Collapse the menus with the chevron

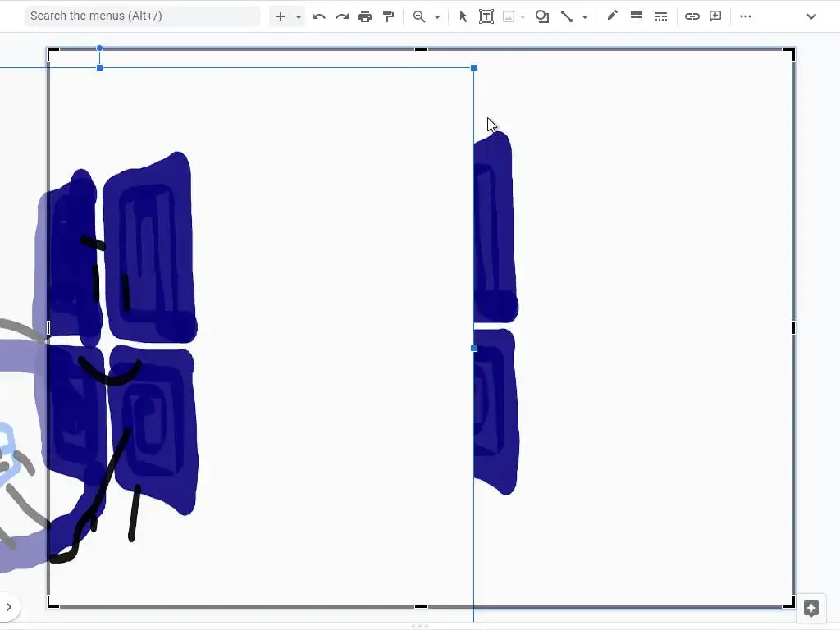[x=811, y=16]
